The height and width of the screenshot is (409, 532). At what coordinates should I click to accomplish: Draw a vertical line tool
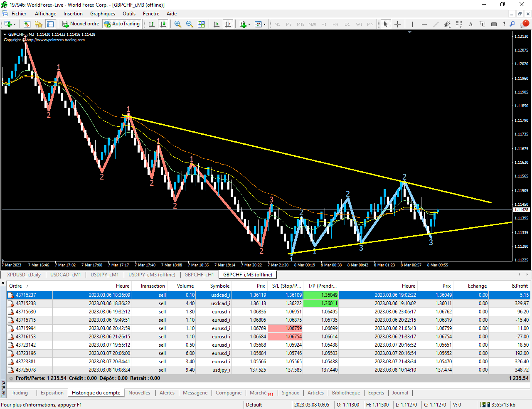click(x=412, y=24)
